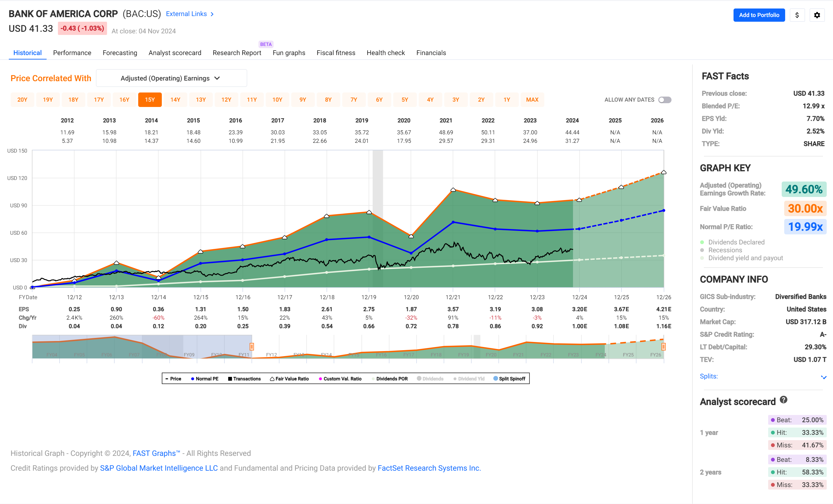The width and height of the screenshot is (833, 504).
Task: Select the 5Y time range button
Action: (405, 100)
